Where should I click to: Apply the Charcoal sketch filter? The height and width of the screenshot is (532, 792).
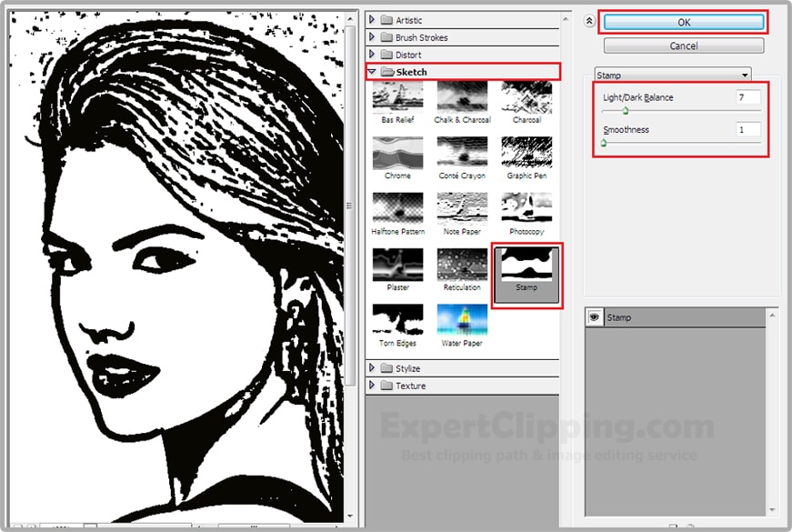point(526,96)
